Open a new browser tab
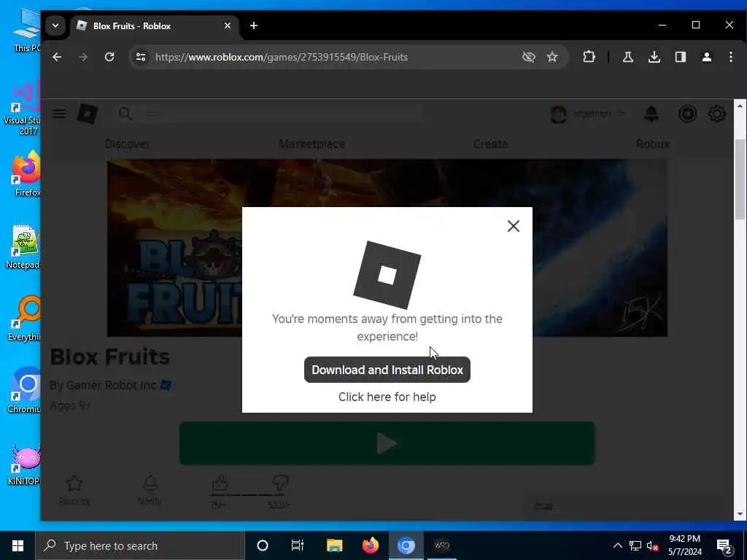 (254, 26)
